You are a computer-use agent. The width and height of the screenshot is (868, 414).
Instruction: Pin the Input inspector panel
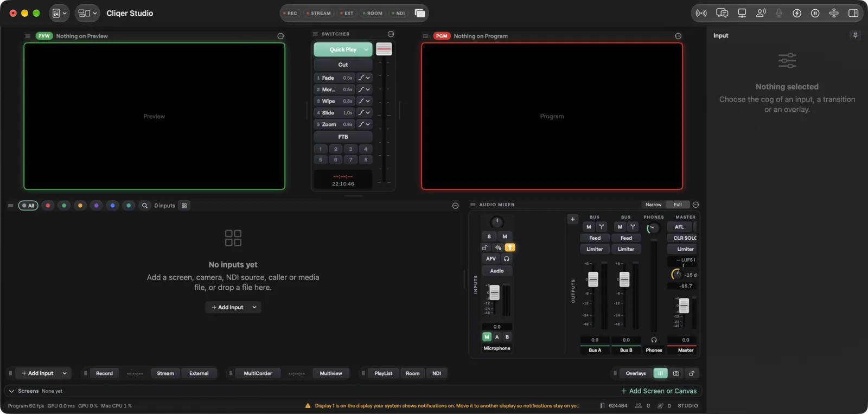coord(855,35)
